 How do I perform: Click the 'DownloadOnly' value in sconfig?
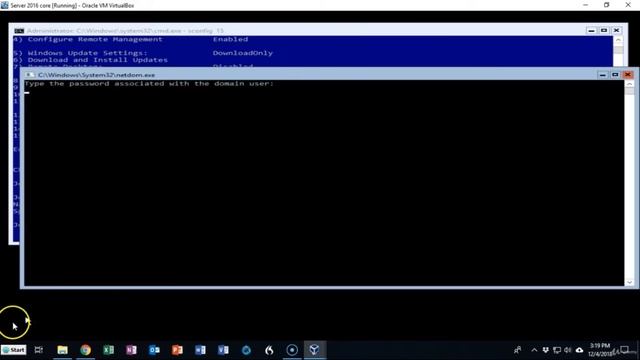click(242, 53)
